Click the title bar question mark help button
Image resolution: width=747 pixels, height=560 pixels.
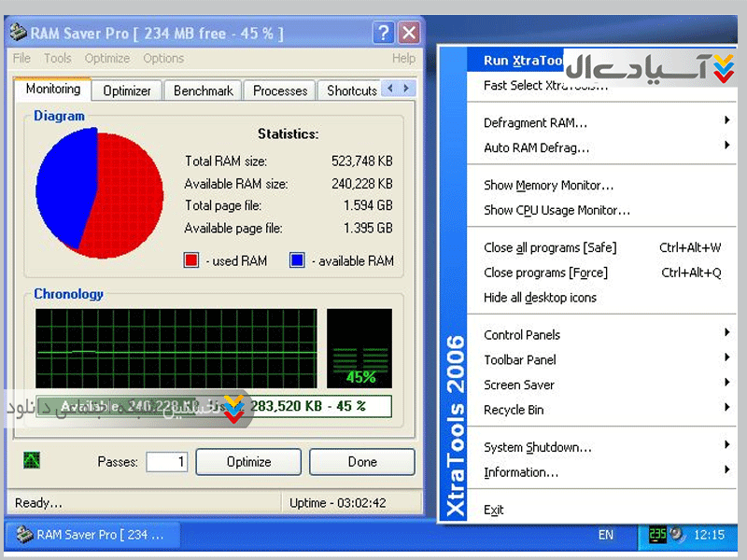(383, 34)
